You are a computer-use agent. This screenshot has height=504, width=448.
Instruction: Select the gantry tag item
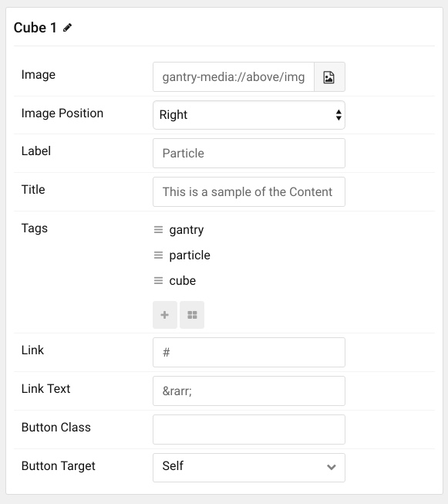click(187, 230)
